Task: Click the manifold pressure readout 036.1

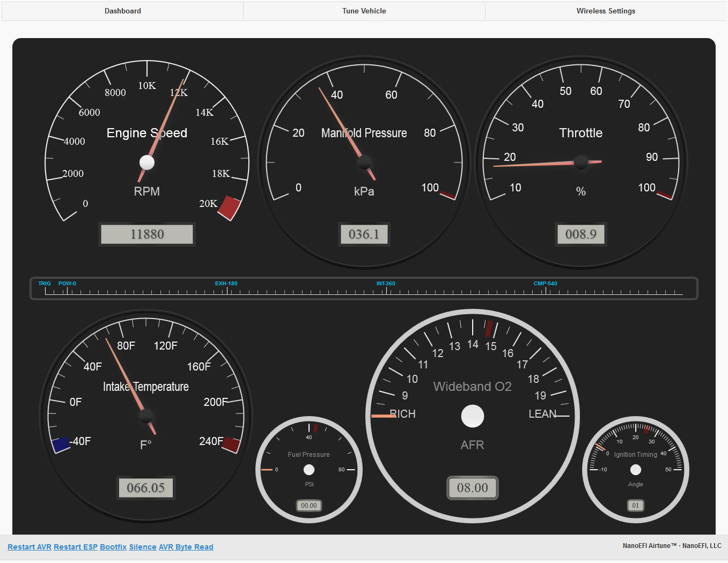Action: pos(364,234)
